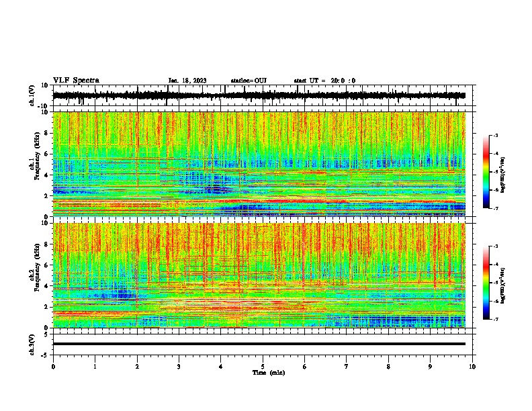Click the ch.1 color scale bar
532x411 pixels.
(x=486, y=172)
